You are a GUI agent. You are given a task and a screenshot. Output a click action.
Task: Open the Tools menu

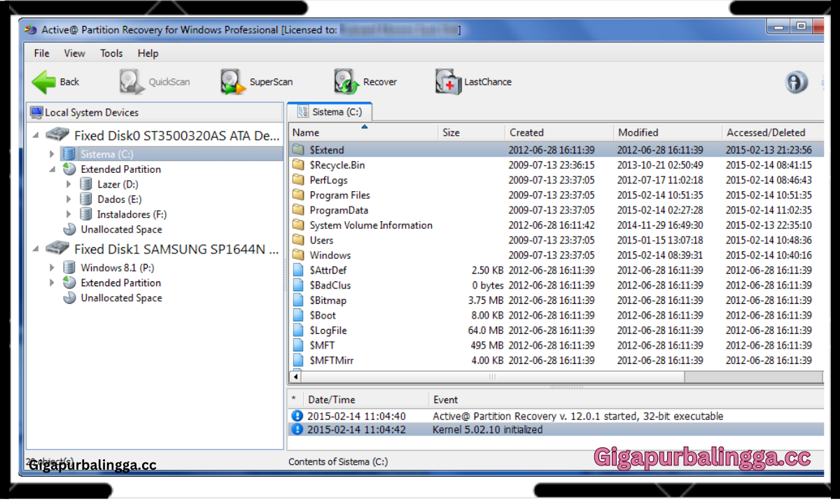[x=111, y=53]
